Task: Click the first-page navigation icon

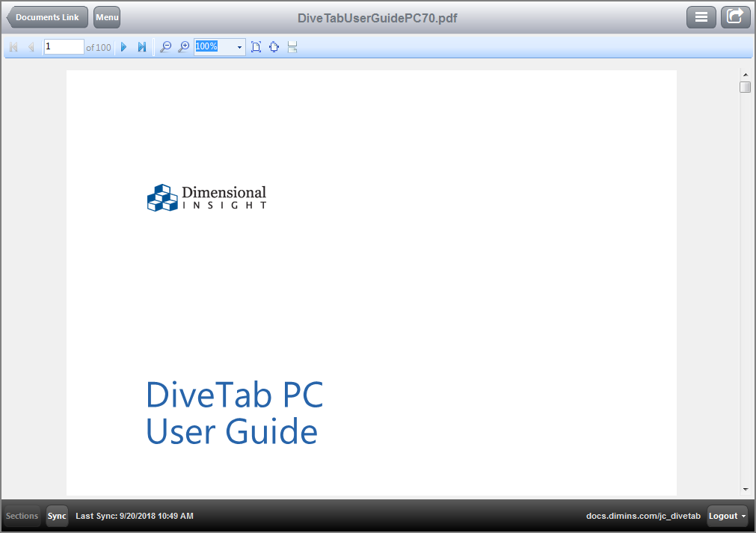Action: pyautogui.click(x=13, y=46)
